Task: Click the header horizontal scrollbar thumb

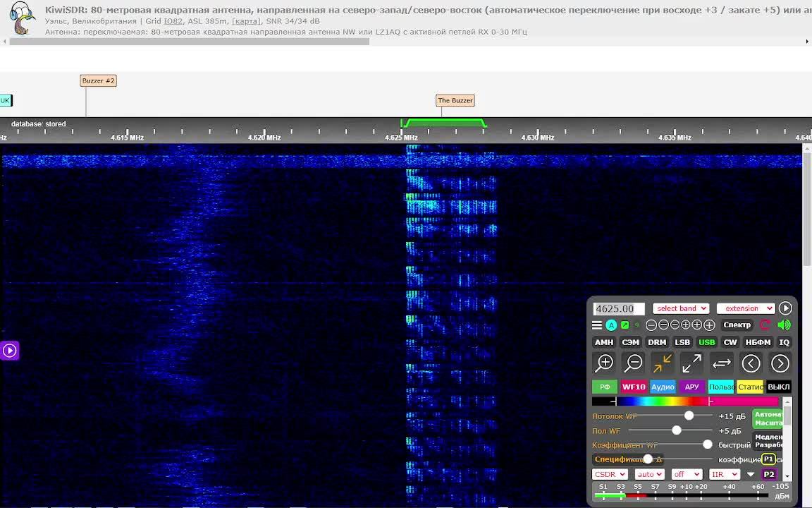Action: click(190, 42)
